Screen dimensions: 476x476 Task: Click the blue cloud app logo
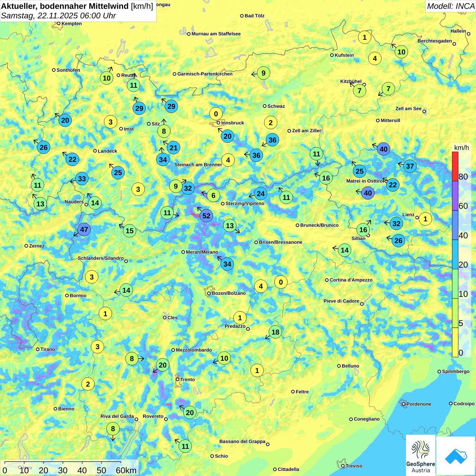point(456,456)
